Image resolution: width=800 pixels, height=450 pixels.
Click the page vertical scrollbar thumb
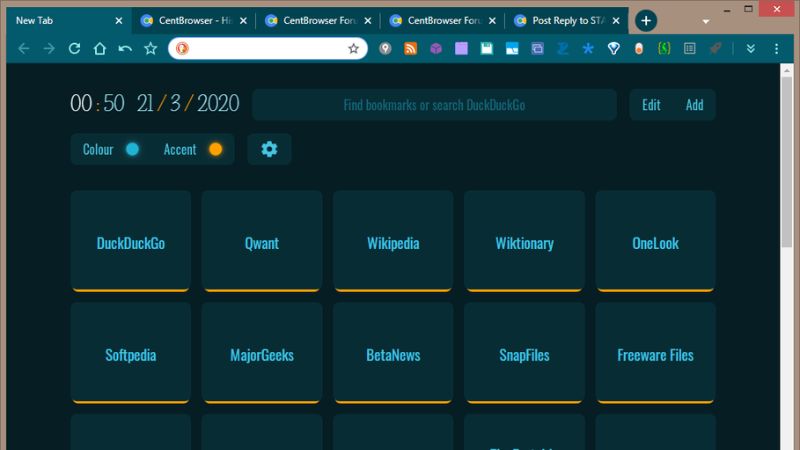click(786, 162)
